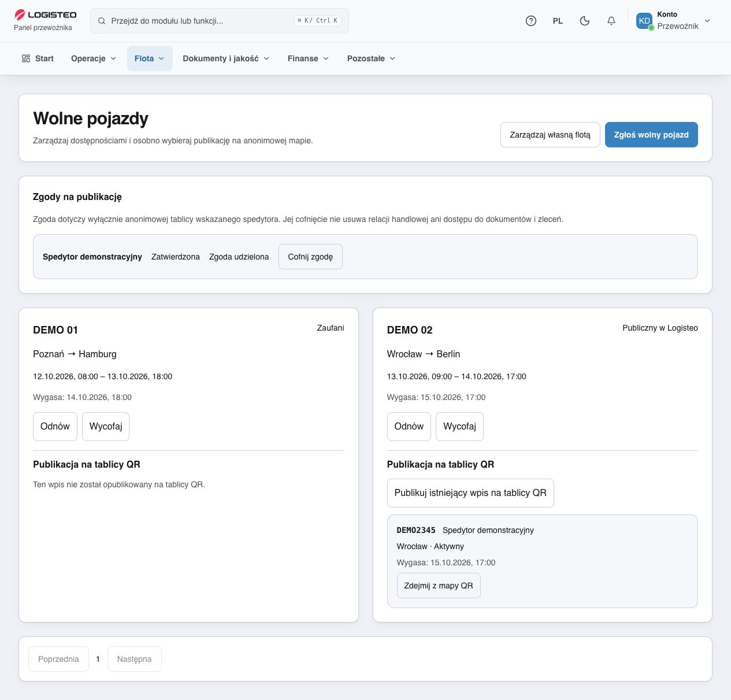
Task: Switch language via PL button
Action: pos(558,21)
